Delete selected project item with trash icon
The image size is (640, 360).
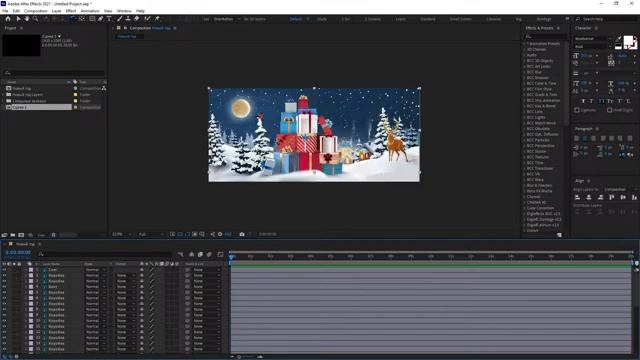coord(53,235)
